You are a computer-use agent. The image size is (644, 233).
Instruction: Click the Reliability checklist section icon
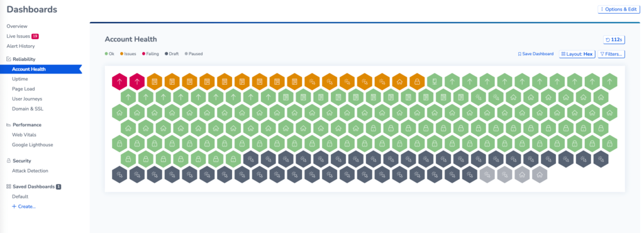(x=9, y=59)
